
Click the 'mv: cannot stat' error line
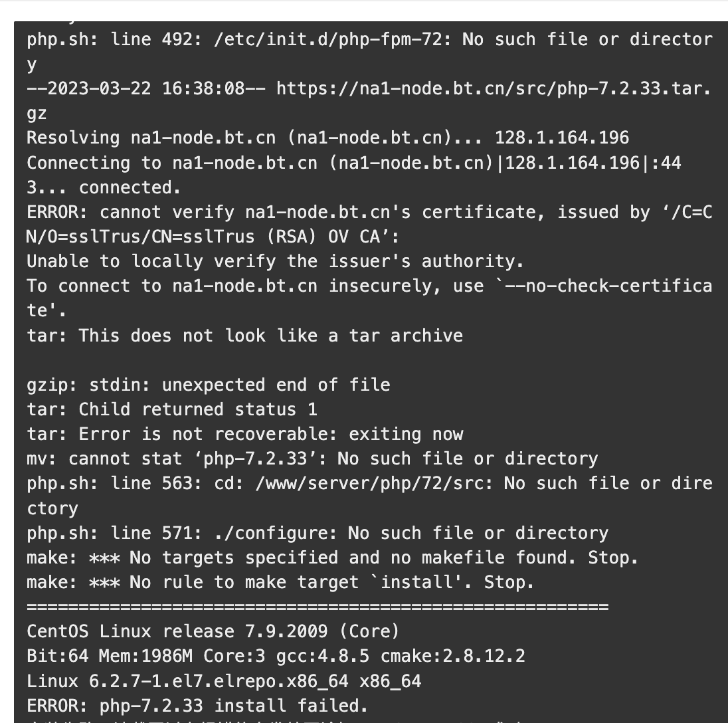[x=312, y=459]
